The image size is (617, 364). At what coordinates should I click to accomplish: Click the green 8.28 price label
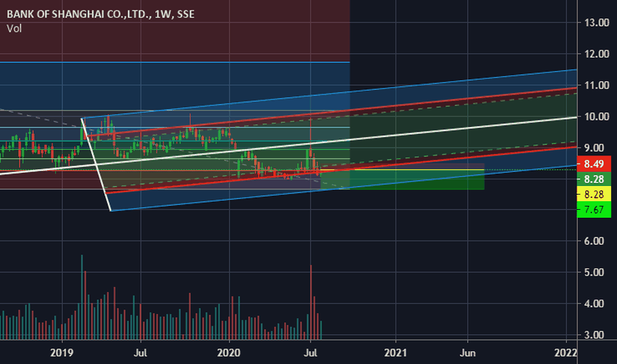[x=593, y=179]
